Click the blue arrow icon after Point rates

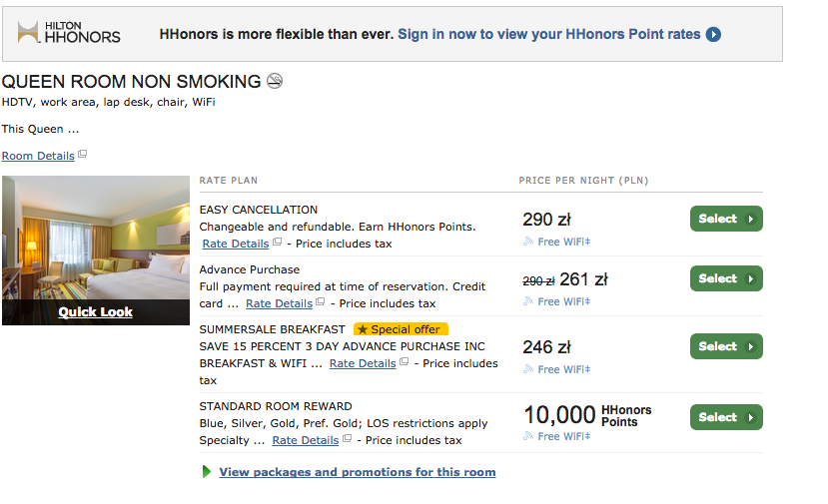pyautogui.click(x=713, y=34)
